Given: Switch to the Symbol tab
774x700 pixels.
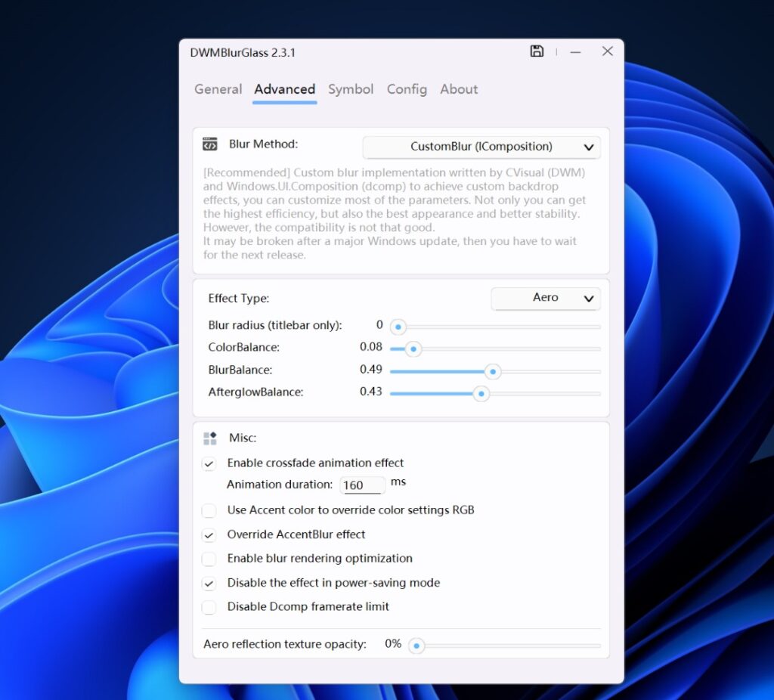Looking at the screenshot, I should (350, 89).
